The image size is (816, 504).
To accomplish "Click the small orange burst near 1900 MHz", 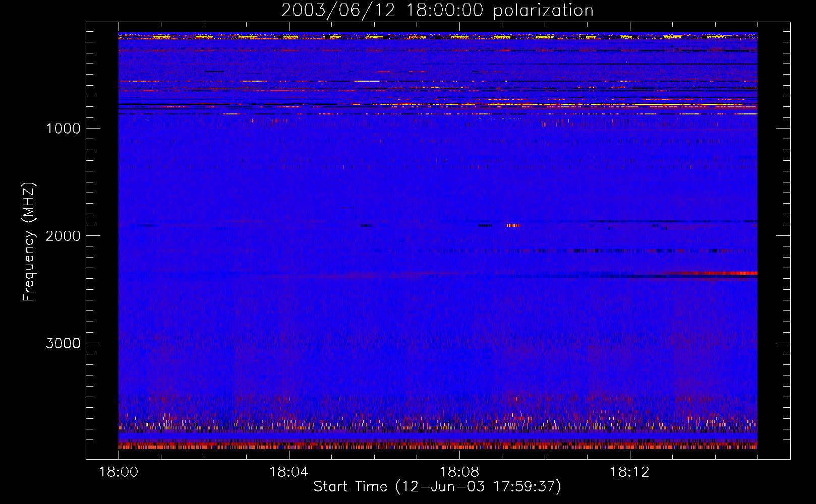I will coord(513,225).
